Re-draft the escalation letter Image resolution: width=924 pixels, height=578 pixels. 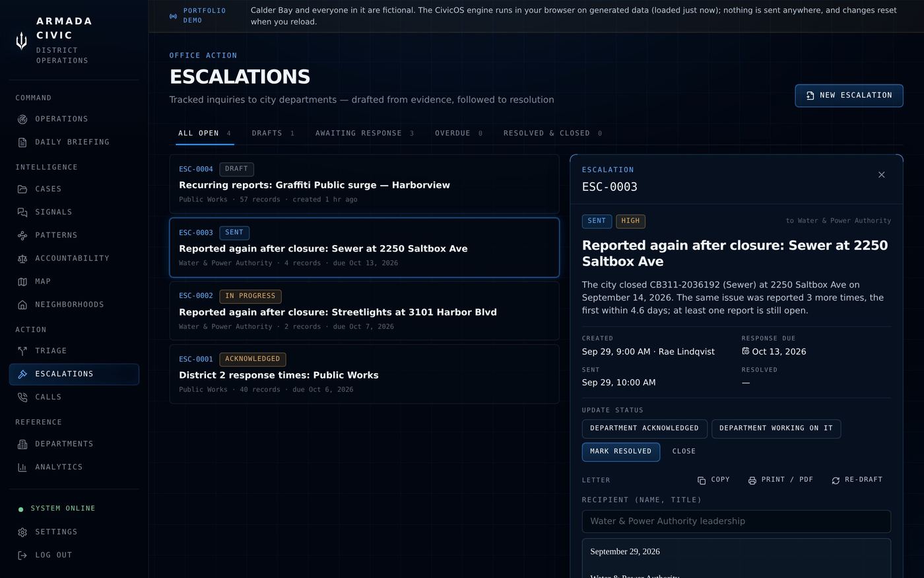point(857,480)
